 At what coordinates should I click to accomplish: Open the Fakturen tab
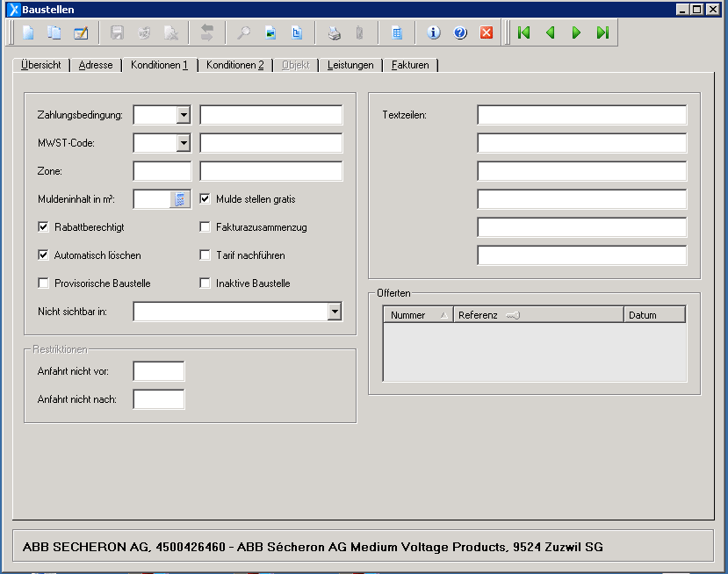410,65
